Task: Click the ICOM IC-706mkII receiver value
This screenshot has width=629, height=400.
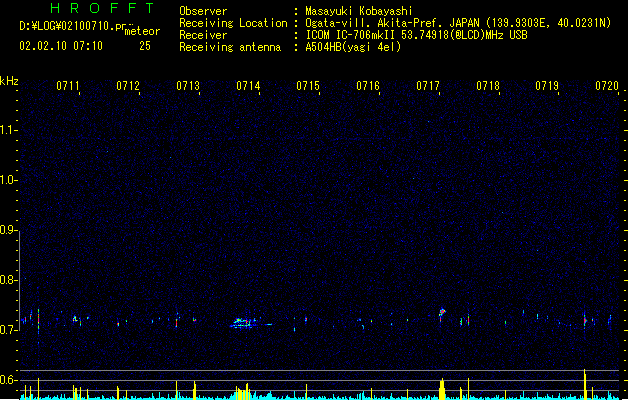Action: pos(416,35)
